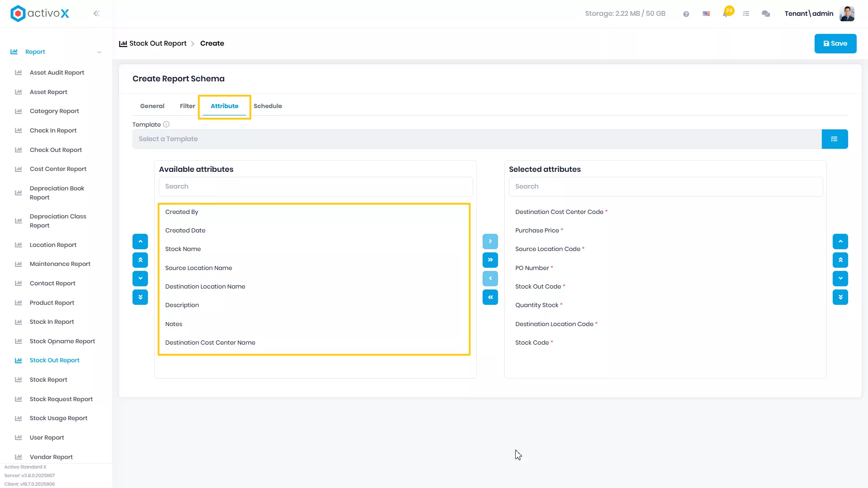Open the task list icon in header
This screenshot has height=488, width=868.
746,14
